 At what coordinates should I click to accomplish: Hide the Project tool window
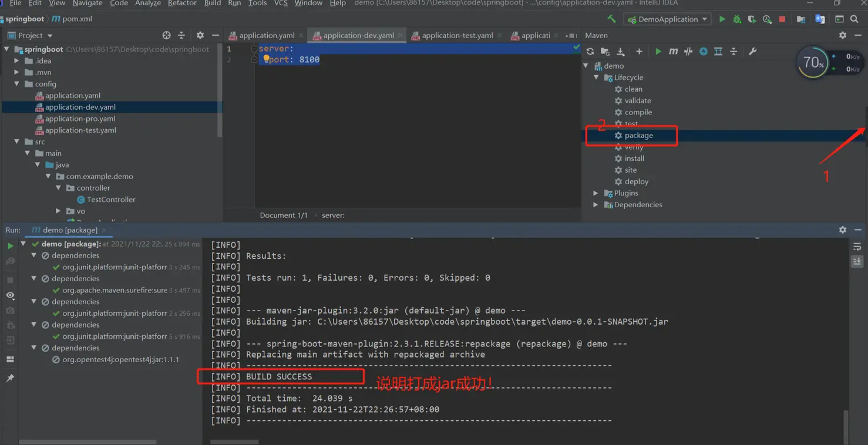[x=215, y=35]
